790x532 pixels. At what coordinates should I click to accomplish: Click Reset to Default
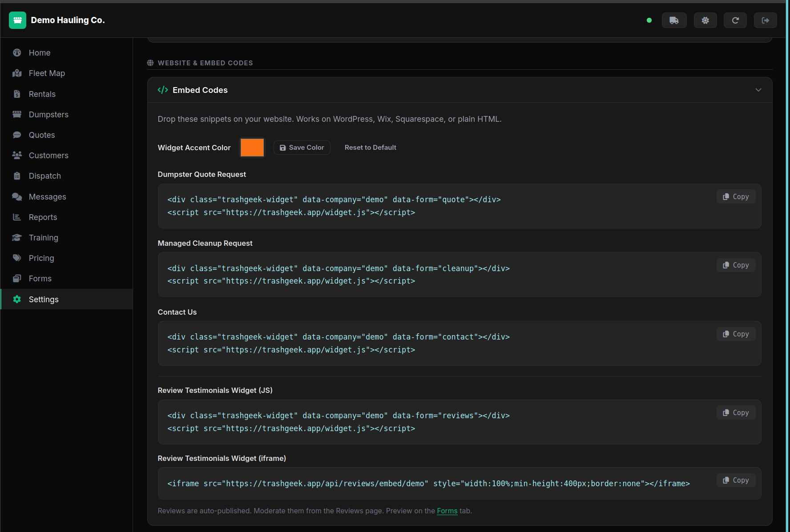370,147
